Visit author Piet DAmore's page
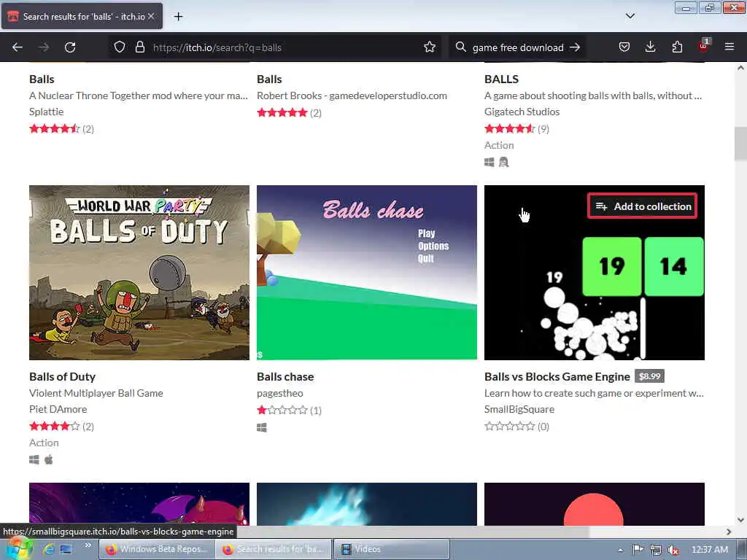The image size is (747, 560). [x=58, y=409]
